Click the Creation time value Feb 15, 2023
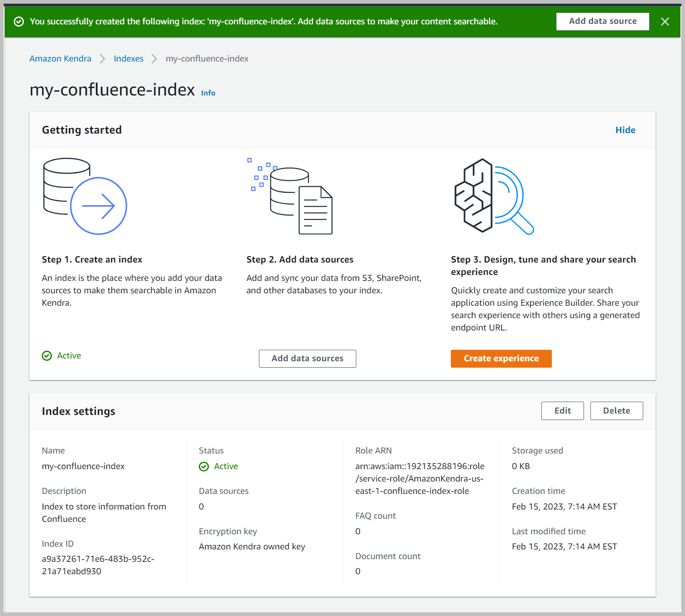685x616 pixels. tap(564, 507)
